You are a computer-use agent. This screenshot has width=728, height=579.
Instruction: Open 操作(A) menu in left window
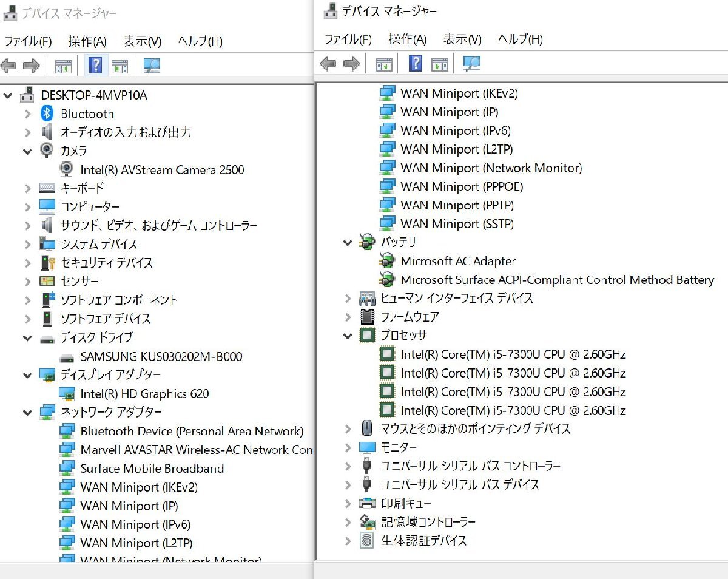pos(87,41)
